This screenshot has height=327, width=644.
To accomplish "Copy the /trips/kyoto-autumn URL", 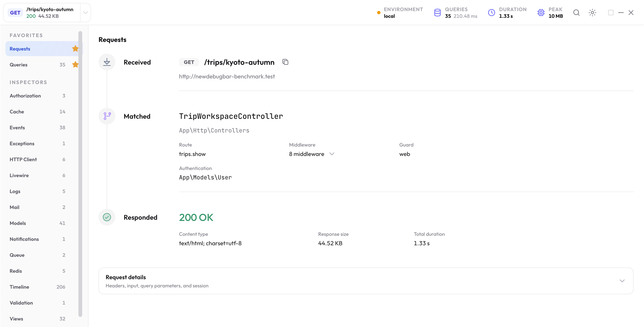I will (x=285, y=62).
